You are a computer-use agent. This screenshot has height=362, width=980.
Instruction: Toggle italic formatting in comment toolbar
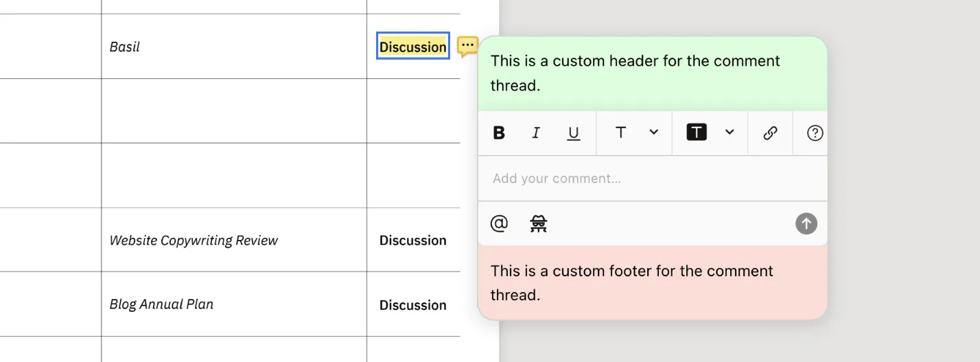tap(536, 133)
